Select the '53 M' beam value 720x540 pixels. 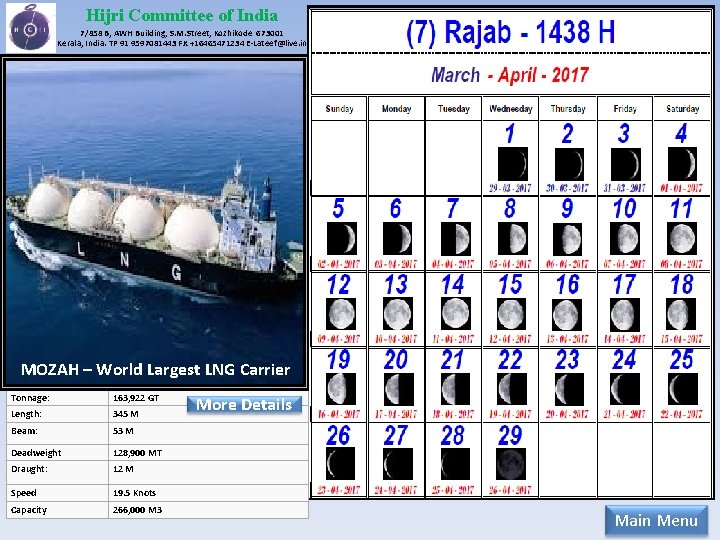click(123, 431)
